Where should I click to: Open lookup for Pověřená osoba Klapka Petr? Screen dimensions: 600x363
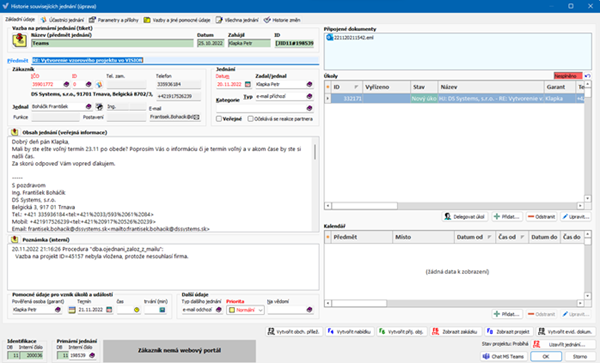pyautogui.click(x=58, y=309)
